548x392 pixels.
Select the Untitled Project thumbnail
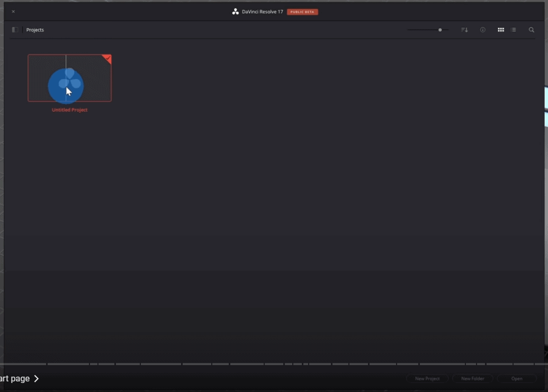coord(69,78)
